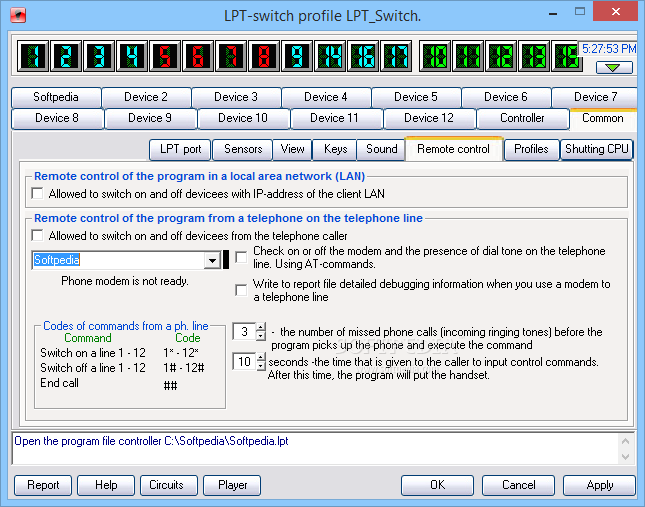This screenshot has width=645, height=507.
Task: Switch to the Controller tab
Action: [x=522, y=118]
